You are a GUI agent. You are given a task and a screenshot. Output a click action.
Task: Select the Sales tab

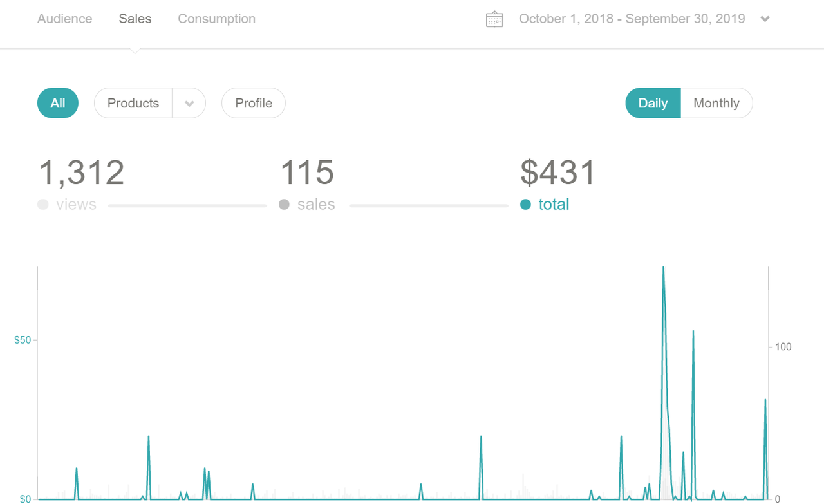point(135,19)
